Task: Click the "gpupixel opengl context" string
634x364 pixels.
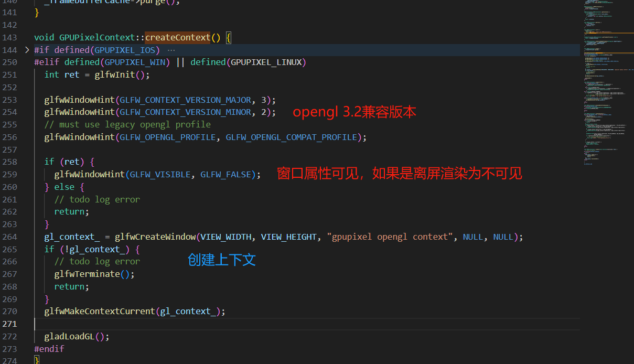Action: coord(391,237)
